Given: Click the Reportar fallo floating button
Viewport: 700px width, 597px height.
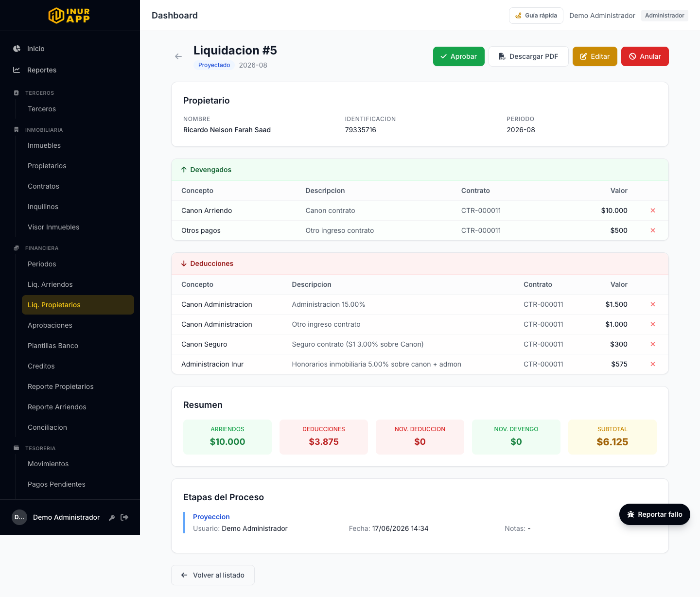Looking at the screenshot, I should point(655,514).
